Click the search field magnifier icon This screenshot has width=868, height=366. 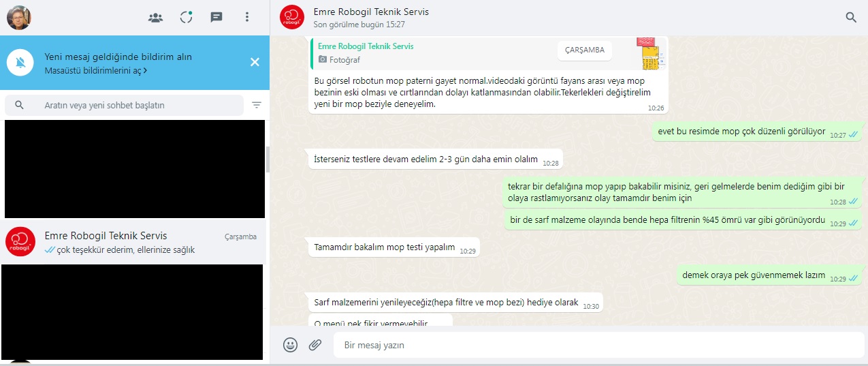click(19, 105)
